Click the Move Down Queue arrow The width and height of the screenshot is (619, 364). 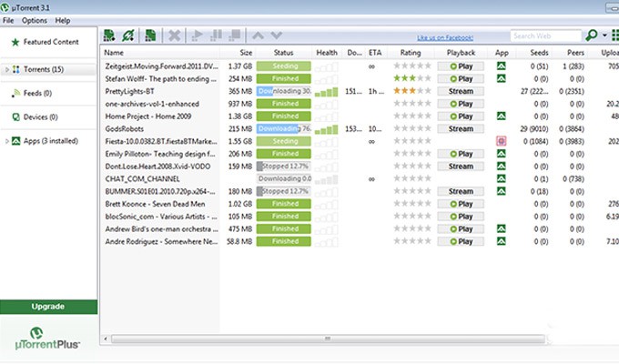coord(277,35)
